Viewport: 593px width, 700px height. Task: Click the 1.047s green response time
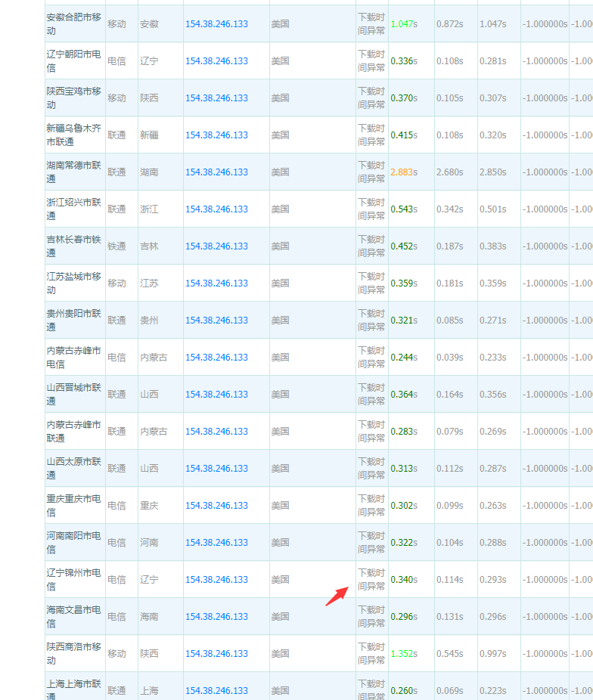point(403,24)
